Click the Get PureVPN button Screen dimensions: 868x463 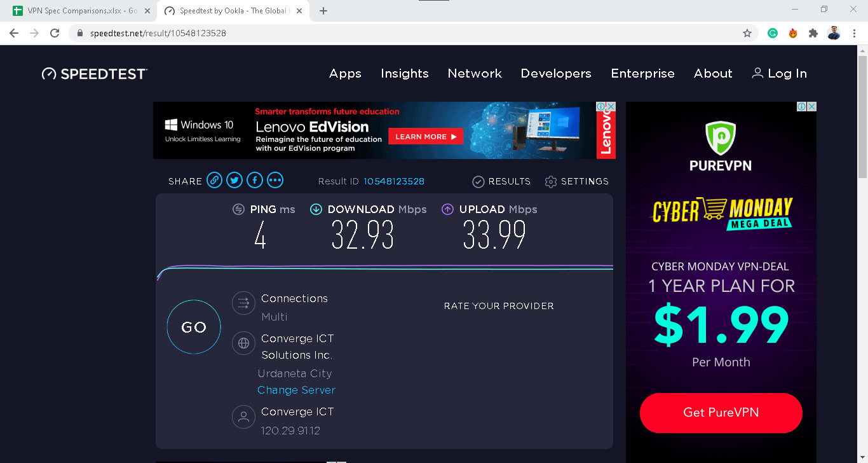721,413
